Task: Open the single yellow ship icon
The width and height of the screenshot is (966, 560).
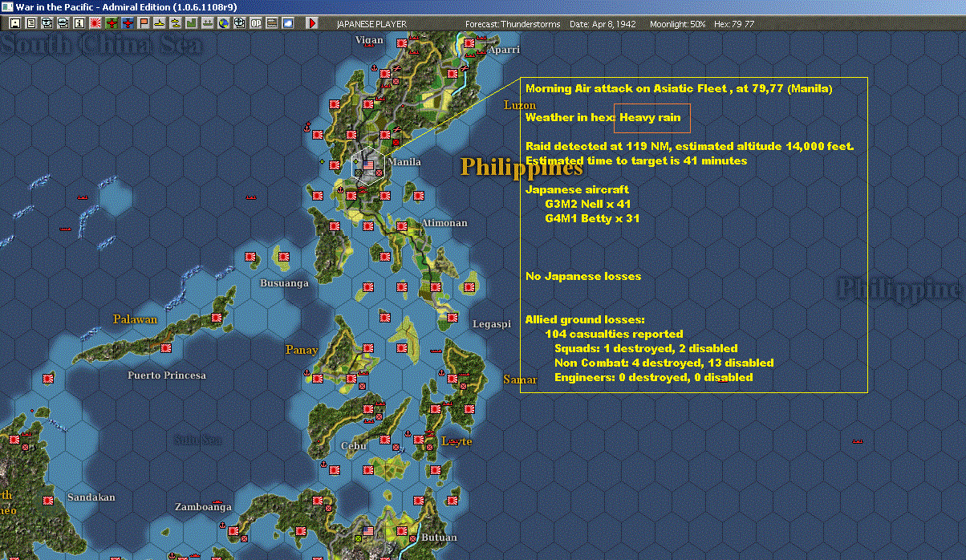Action: pos(159,23)
